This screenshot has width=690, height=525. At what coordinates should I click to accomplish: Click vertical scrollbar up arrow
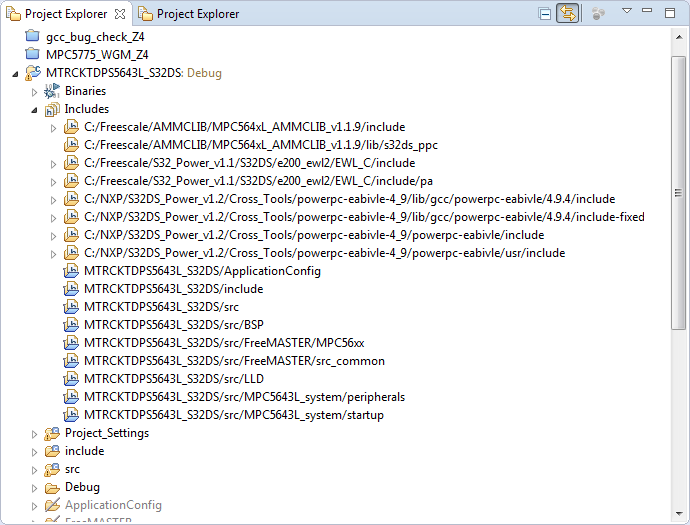[x=678, y=38]
